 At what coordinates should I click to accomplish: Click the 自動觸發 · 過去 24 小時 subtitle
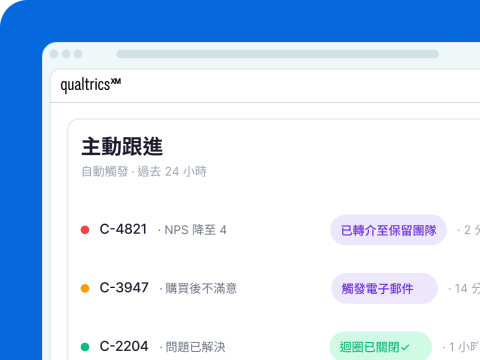144,172
